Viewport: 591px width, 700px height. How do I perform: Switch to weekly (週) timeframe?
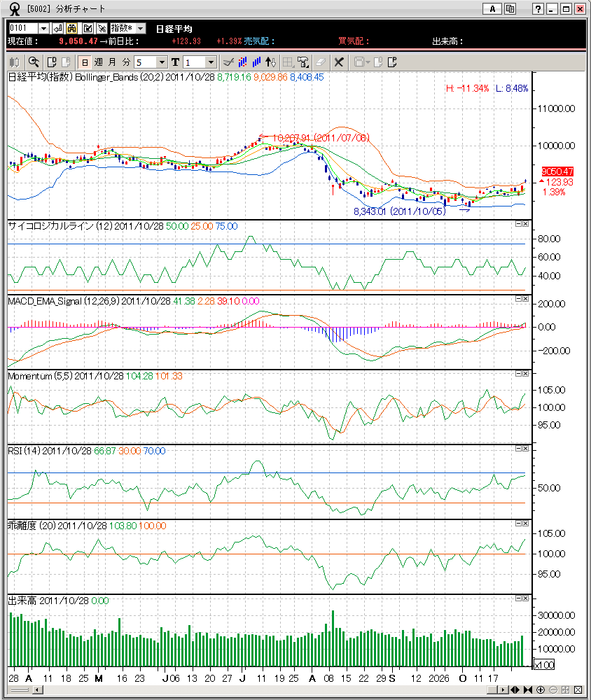98,62
